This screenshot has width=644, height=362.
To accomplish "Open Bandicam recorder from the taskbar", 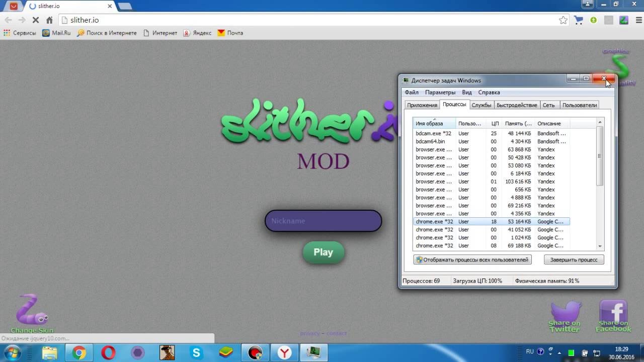I will pyautogui.click(x=255, y=353).
